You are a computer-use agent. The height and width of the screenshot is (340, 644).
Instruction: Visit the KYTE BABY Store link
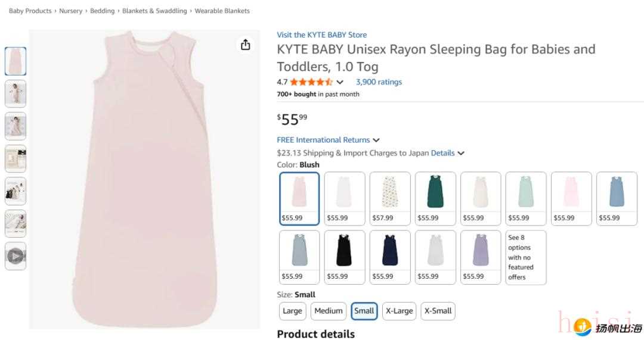pos(321,35)
